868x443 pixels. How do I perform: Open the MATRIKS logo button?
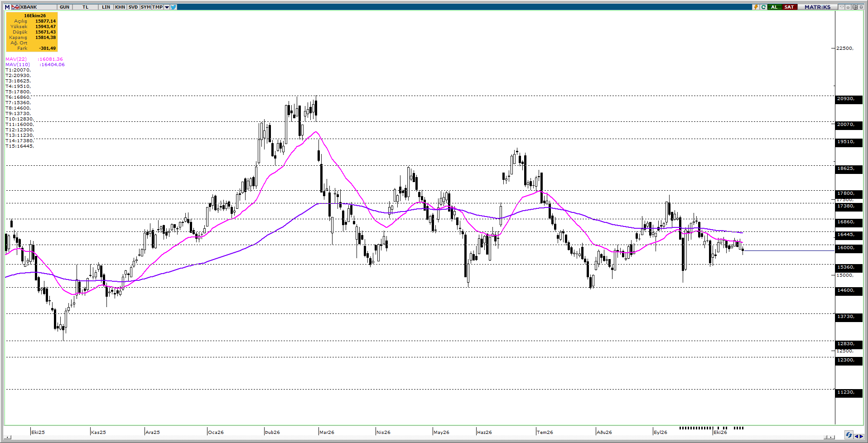point(817,7)
